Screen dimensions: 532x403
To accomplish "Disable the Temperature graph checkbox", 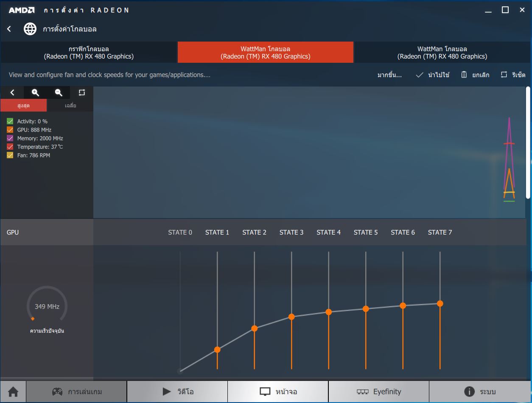I will 10,147.
